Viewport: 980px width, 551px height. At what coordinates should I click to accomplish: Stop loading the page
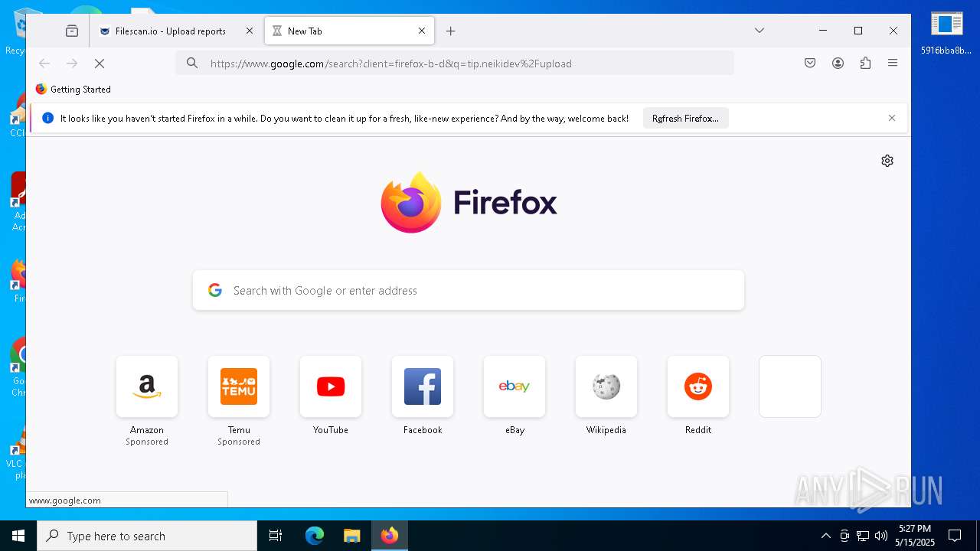point(100,64)
